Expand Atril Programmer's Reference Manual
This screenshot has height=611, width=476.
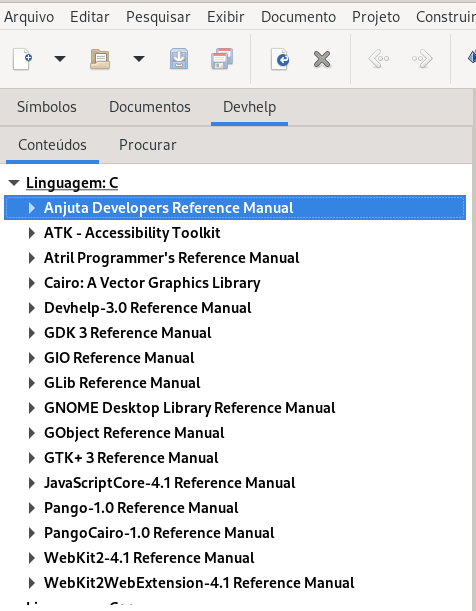tap(32, 258)
